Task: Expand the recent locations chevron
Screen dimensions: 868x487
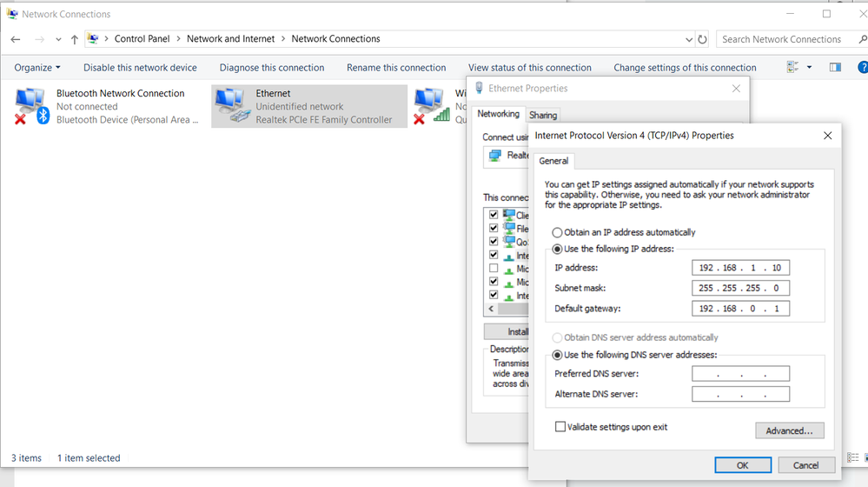Action: click(x=58, y=39)
